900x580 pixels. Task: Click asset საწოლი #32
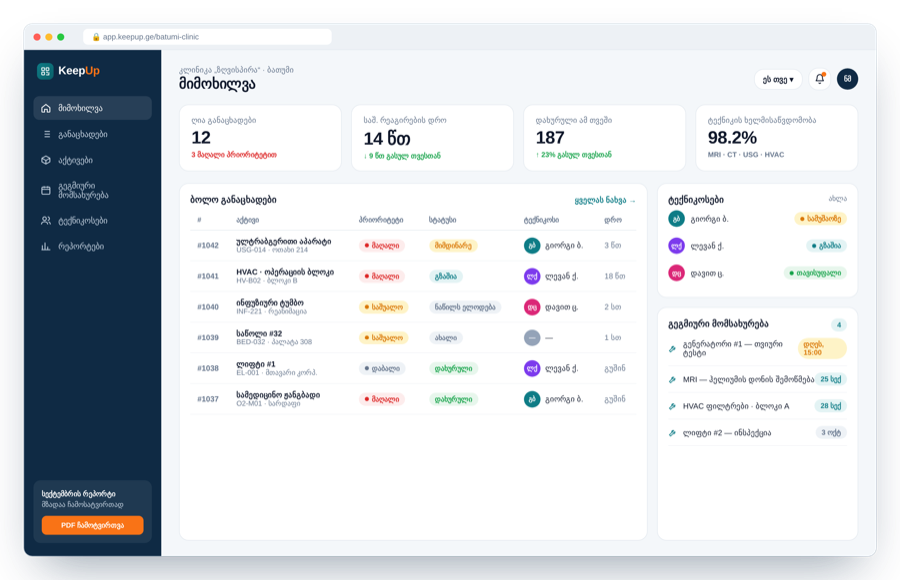(259, 334)
